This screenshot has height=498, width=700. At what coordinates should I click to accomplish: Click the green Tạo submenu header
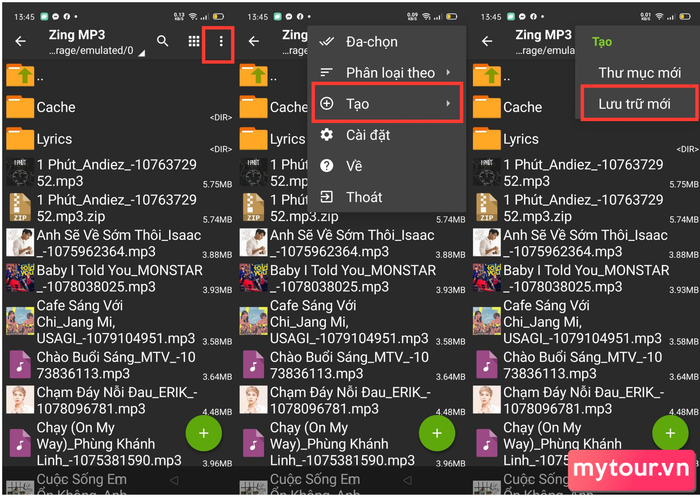[x=602, y=42]
